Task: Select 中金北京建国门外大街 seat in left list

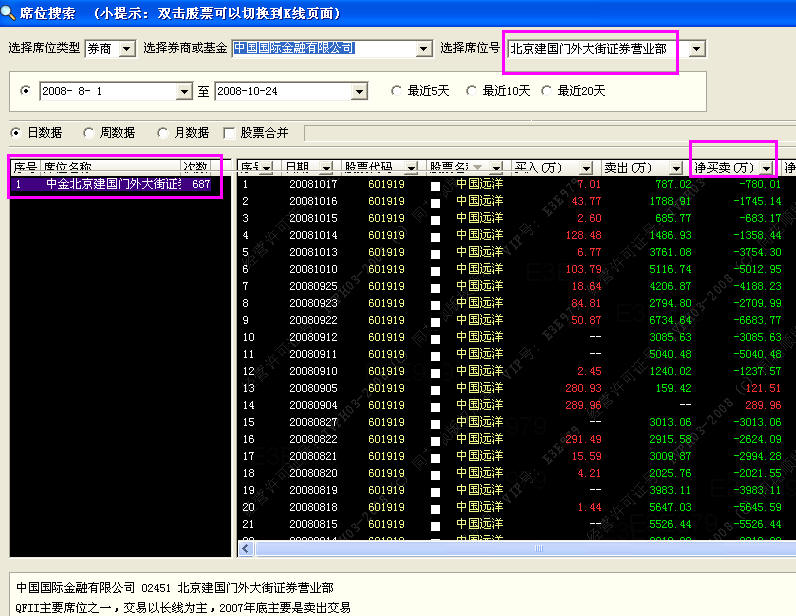Action: click(112, 184)
